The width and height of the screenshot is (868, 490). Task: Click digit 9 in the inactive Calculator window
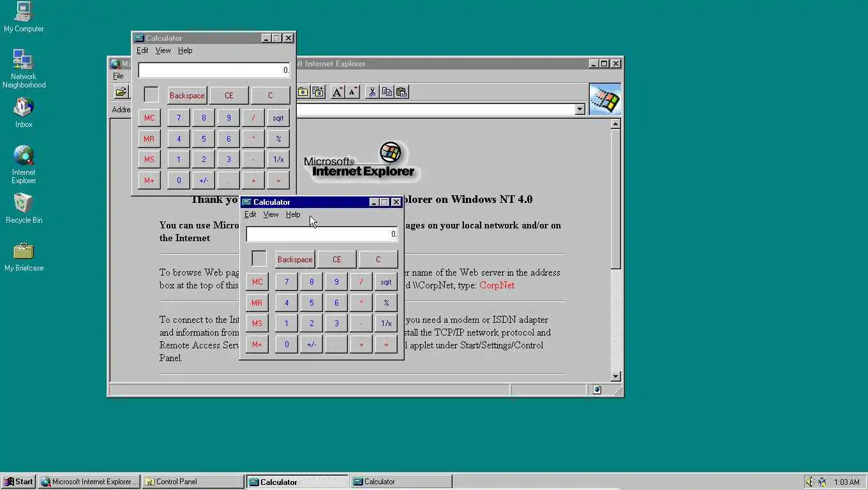click(x=228, y=117)
